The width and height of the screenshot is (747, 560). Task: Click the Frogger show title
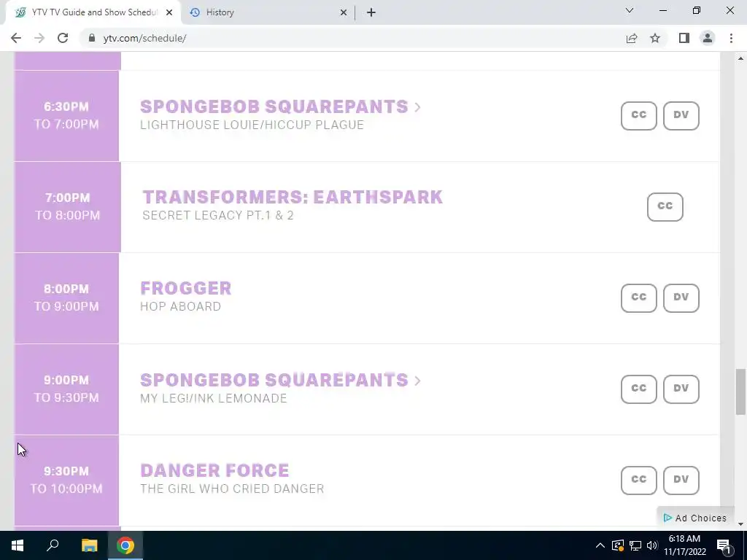tap(186, 288)
